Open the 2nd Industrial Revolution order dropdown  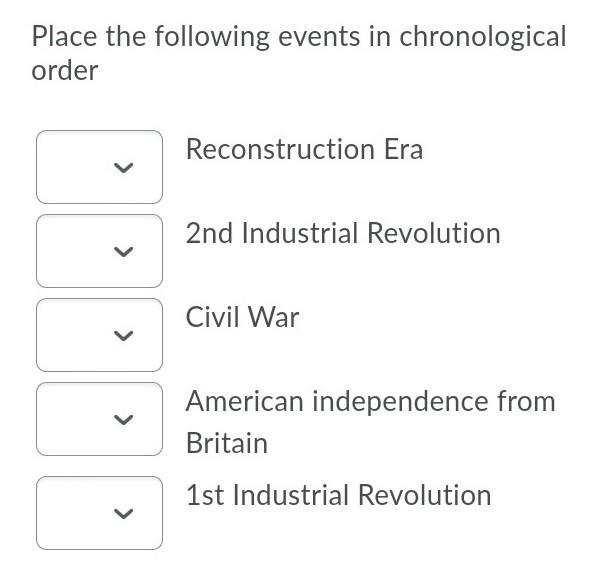click(99, 251)
